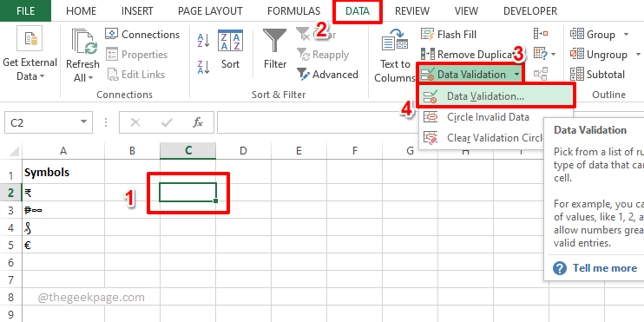Switch to the HOME ribbon tab
The width and height of the screenshot is (644, 322).
(82, 11)
